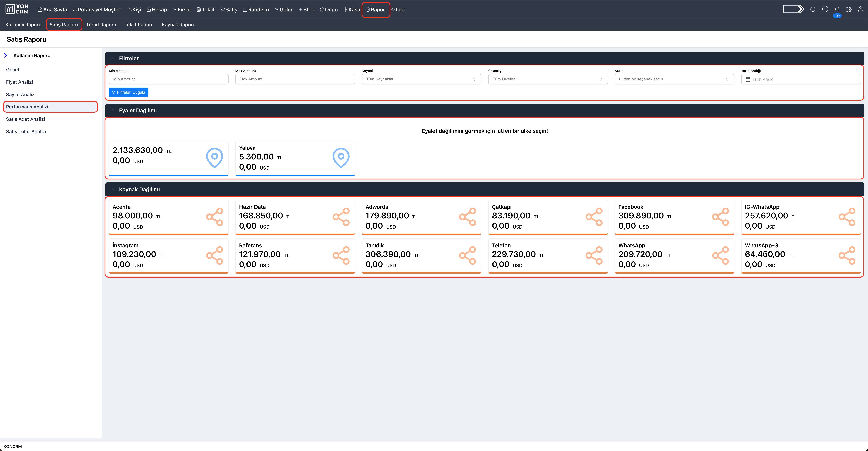Switch to the Trend Raporu tab
Image resolution: width=868 pixels, height=451 pixels.
[101, 24]
